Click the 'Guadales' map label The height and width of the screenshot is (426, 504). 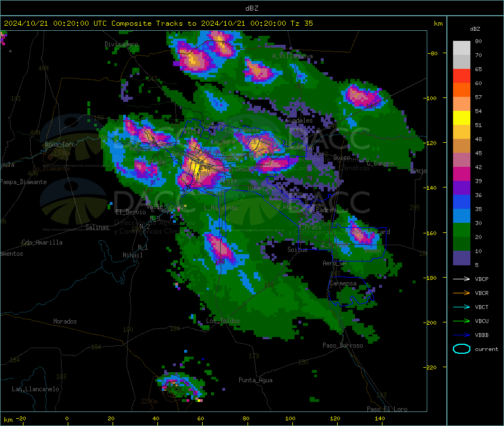pyautogui.click(x=299, y=120)
